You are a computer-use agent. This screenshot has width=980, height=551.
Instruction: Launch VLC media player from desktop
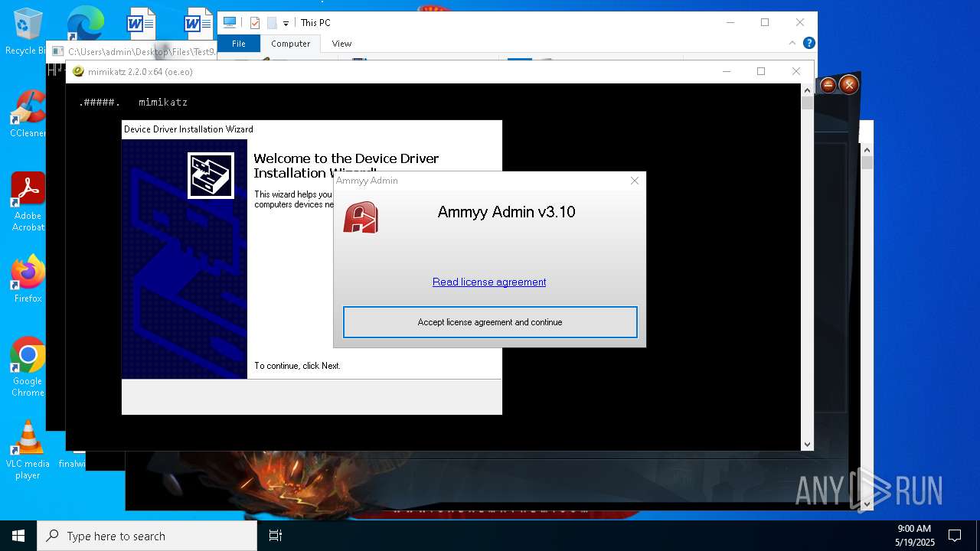[28, 450]
